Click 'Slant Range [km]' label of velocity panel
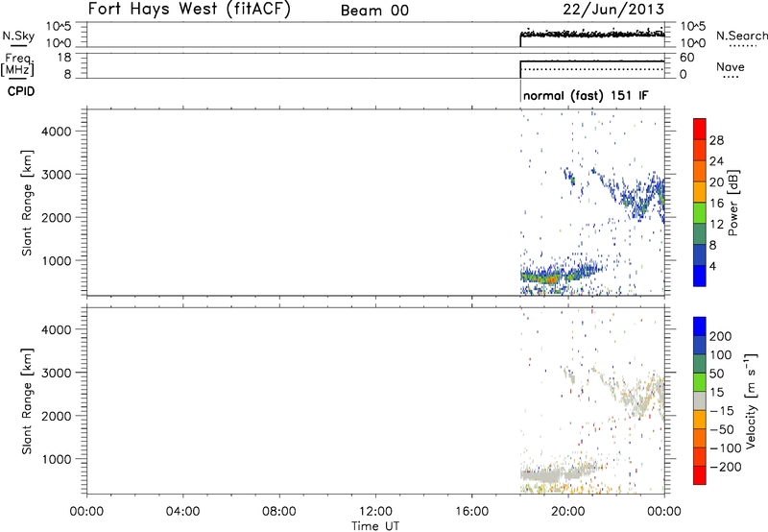Screen dimensions: 768x532 pyautogui.click(x=27, y=401)
